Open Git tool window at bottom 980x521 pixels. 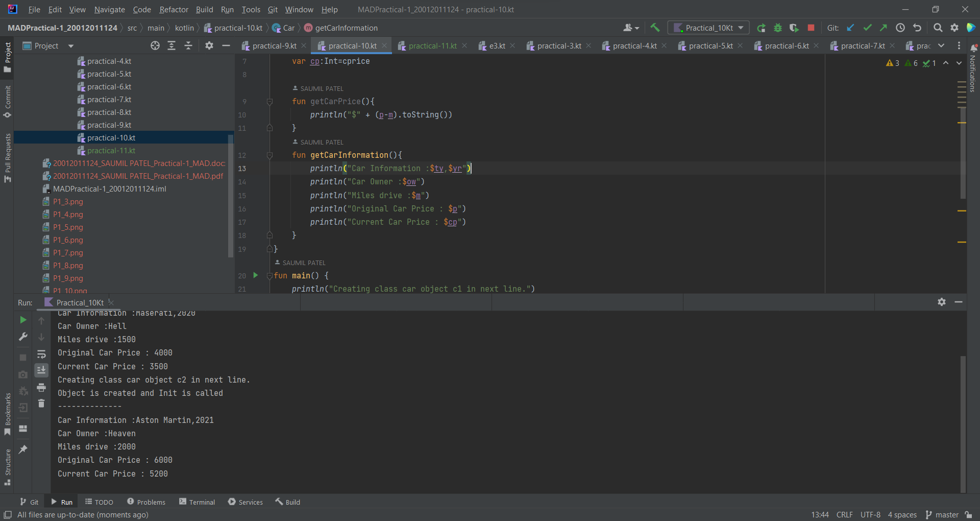click(29, 502)
